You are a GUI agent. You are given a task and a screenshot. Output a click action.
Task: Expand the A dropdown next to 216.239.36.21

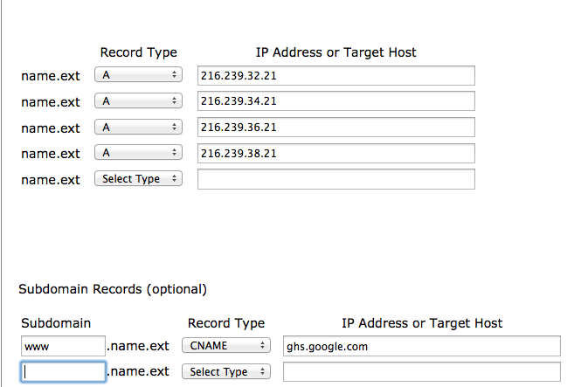coord(138,128)
